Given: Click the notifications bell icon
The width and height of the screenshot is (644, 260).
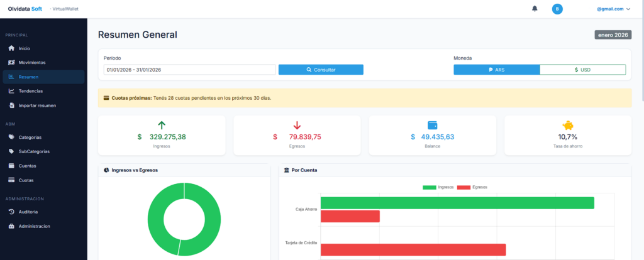Looking at the screenshot, I should 535,9.
